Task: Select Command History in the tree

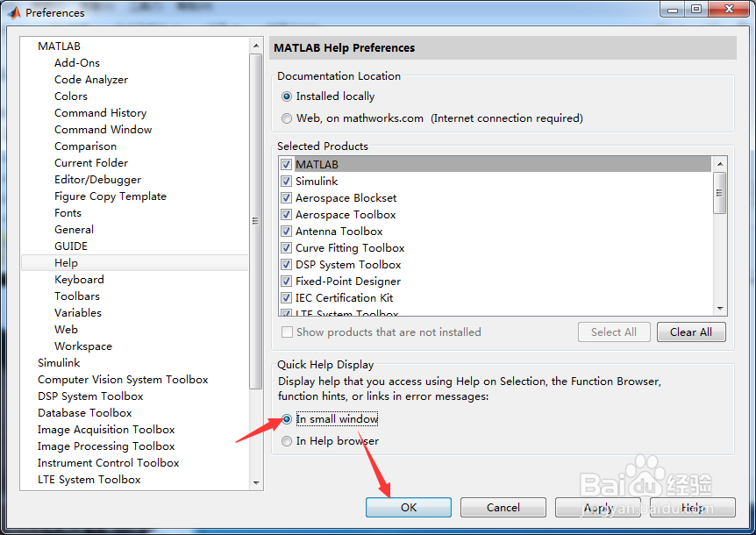Action: click(x=100, y=113)
